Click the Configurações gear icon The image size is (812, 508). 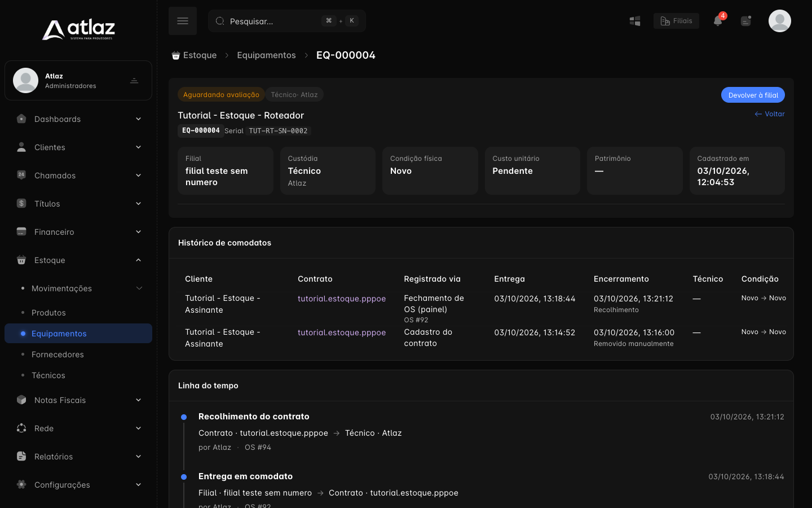[21, 484]
